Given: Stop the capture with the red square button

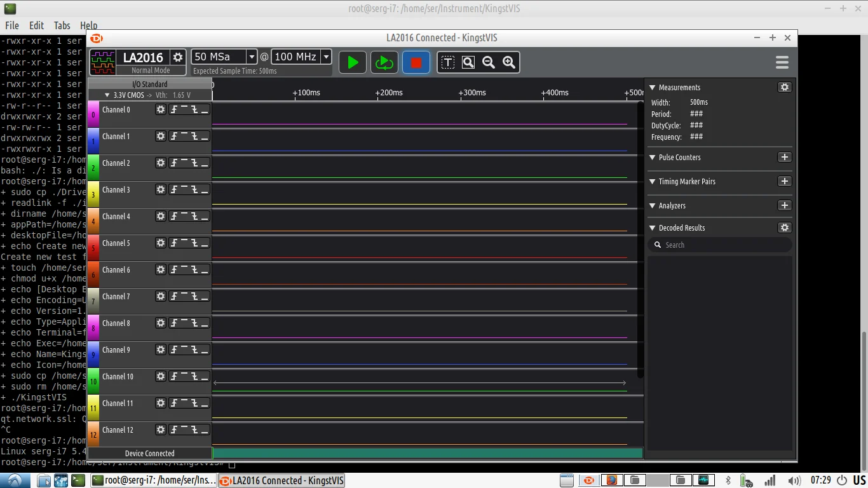Looking at the screenshot, I should 416,62.
